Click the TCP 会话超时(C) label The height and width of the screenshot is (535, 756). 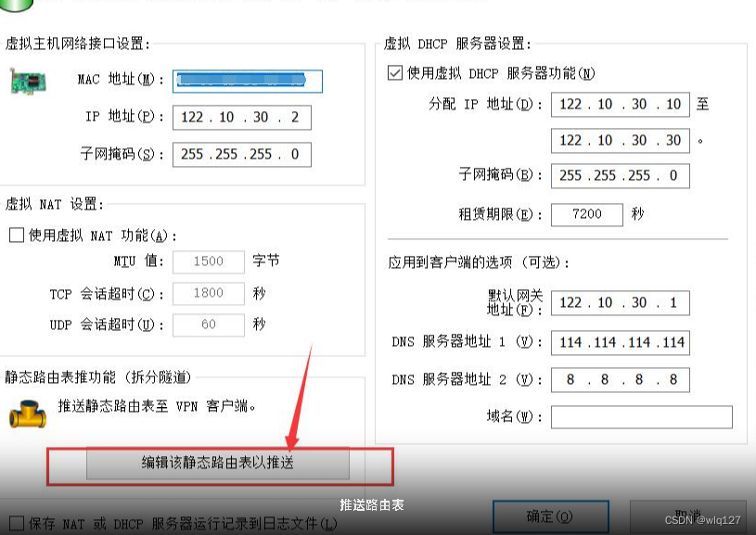click(107, 294)
